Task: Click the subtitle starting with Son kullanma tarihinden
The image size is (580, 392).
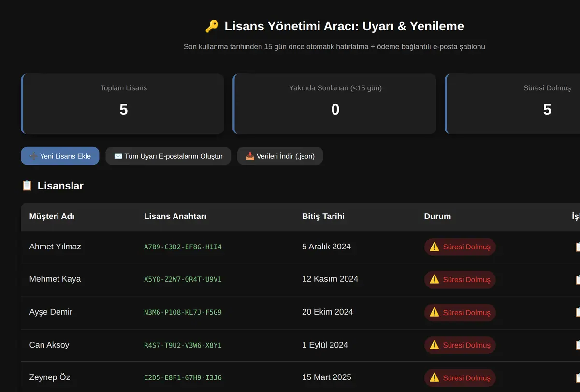Action: pyautogui.click(x=334, y=47)
